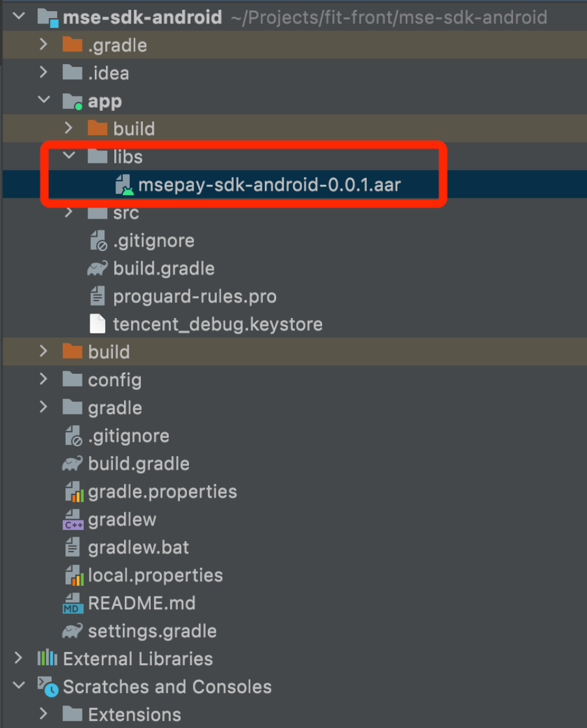Click the External Libraries bars icon
The height and width of the screenshot is (728, 587).
pyautogui.click(x=47, y=659)
